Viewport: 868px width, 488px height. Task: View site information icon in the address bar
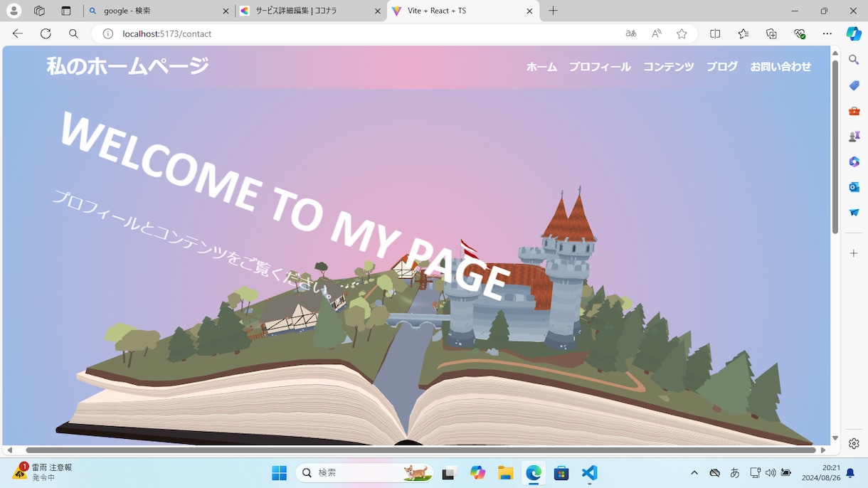point(108,33)
